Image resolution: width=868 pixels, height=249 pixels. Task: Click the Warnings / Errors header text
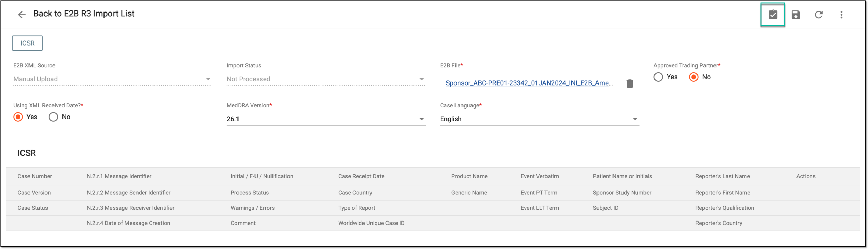point(252,208)
